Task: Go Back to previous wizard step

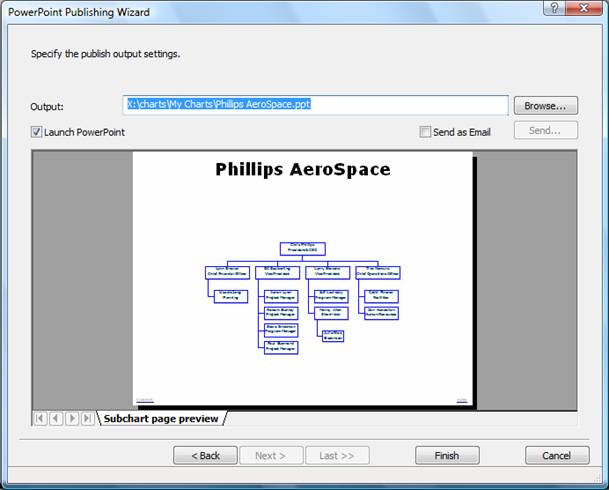Action: point(205,455)
